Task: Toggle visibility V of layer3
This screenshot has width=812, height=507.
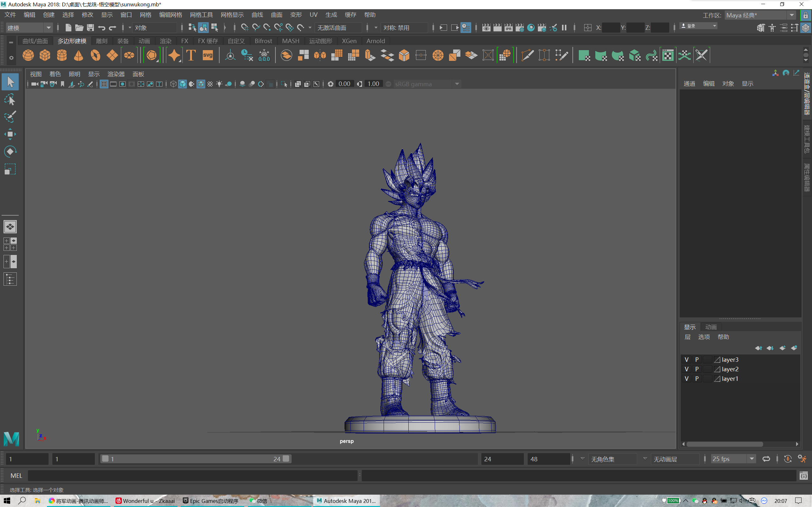Action: tap(687, 360)
